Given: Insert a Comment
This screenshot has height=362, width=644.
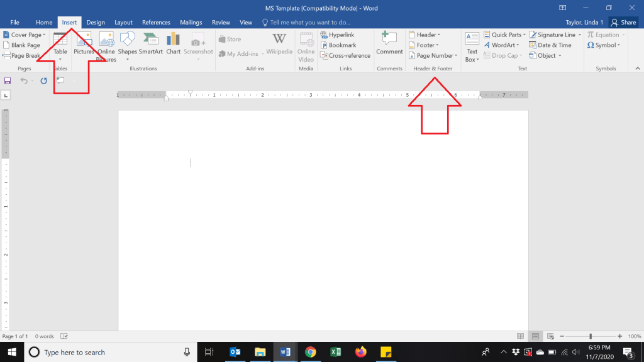Looking at the screenshot, I should tap(389, 43).
